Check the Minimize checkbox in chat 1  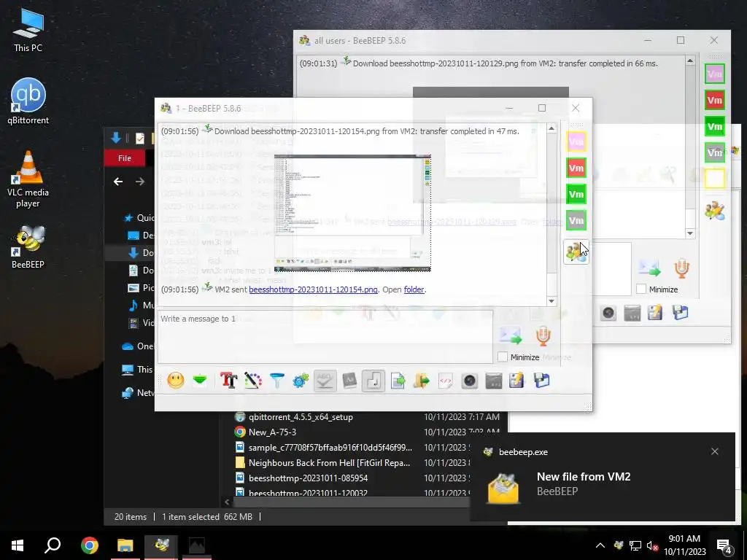(x=503, y=357)
